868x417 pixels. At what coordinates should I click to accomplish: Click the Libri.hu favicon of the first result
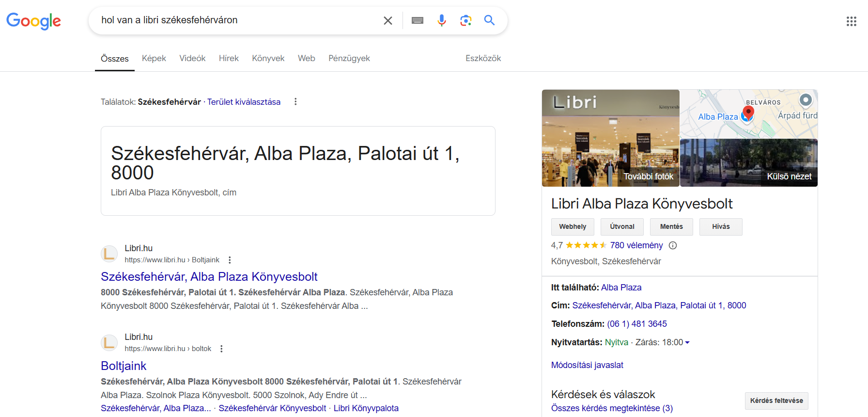click(x=109, y=254)
